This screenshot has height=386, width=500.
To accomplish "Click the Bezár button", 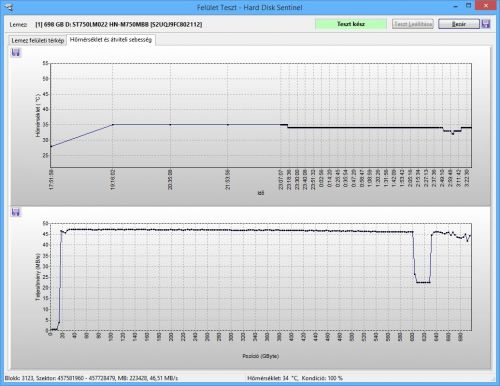I will click(459, 24).
